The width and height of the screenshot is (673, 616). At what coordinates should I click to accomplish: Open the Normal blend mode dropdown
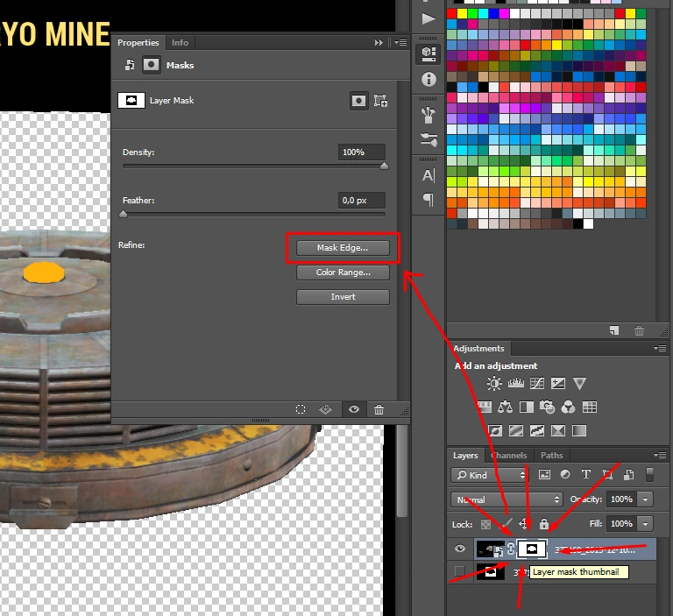[x=507, y=499]
